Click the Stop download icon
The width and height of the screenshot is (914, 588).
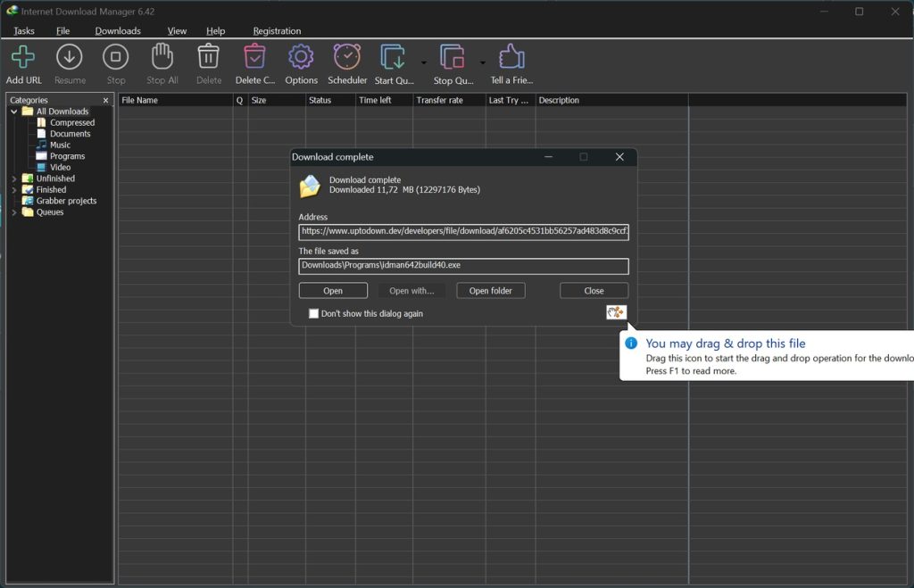coord(115,57)
